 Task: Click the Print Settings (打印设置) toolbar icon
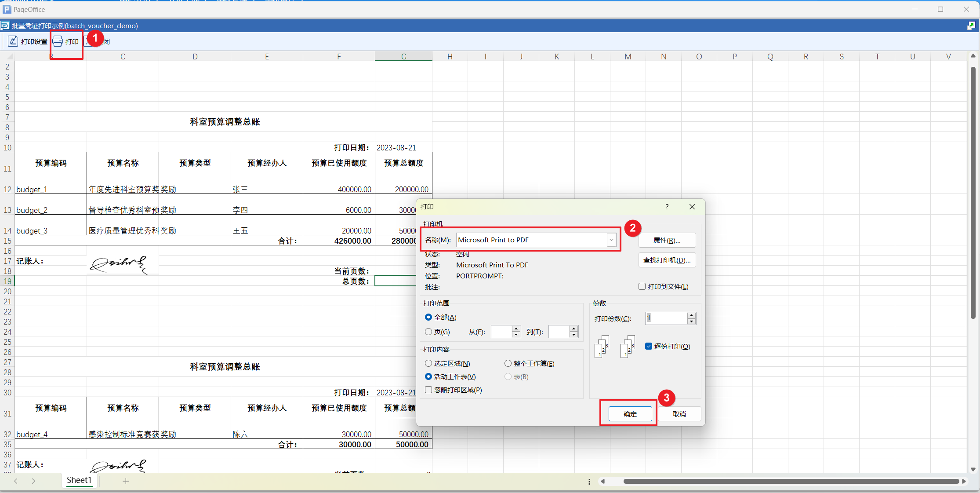(13, 41)
